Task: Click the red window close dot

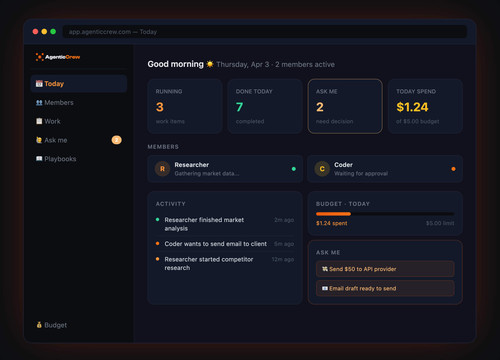Action: pyautogui.click(x=35, y=32)
